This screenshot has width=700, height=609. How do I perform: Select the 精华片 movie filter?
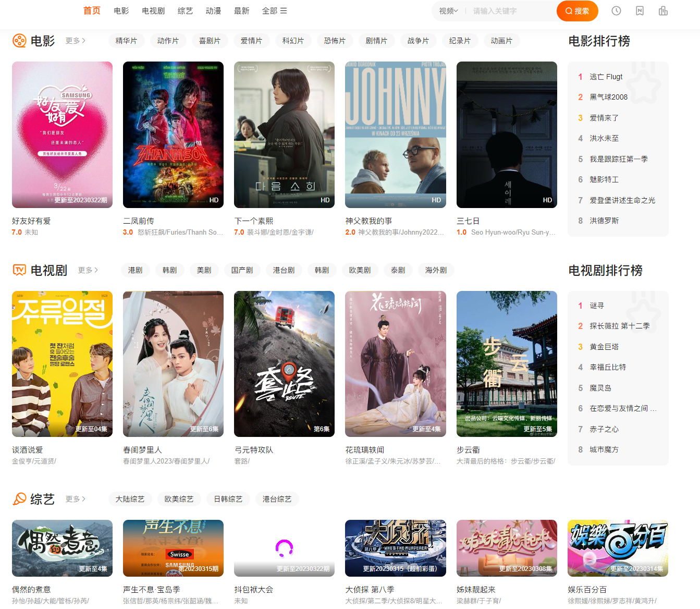click(x=126, y=41)
